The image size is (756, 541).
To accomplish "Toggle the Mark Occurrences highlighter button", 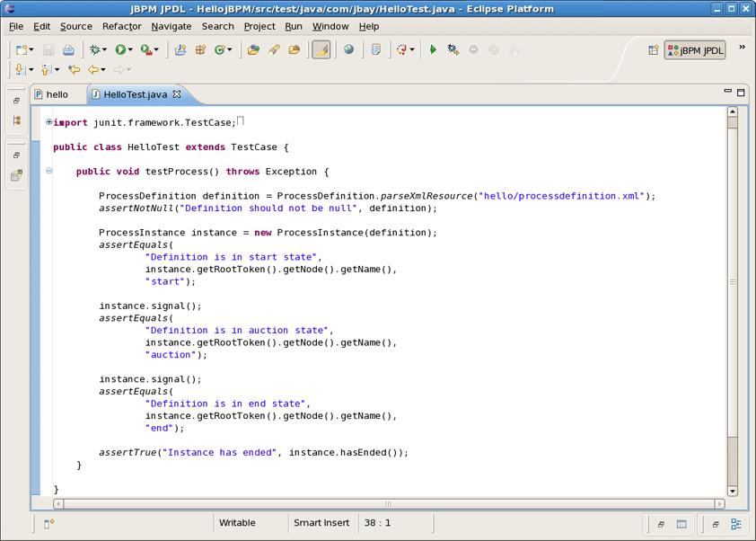I will pyautogui.click(x=321, y=50).
